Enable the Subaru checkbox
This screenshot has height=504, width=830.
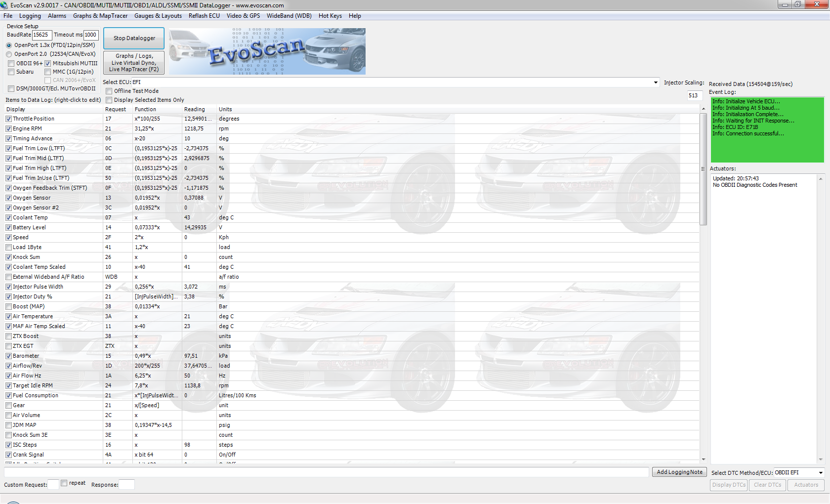tap(11, 72)
